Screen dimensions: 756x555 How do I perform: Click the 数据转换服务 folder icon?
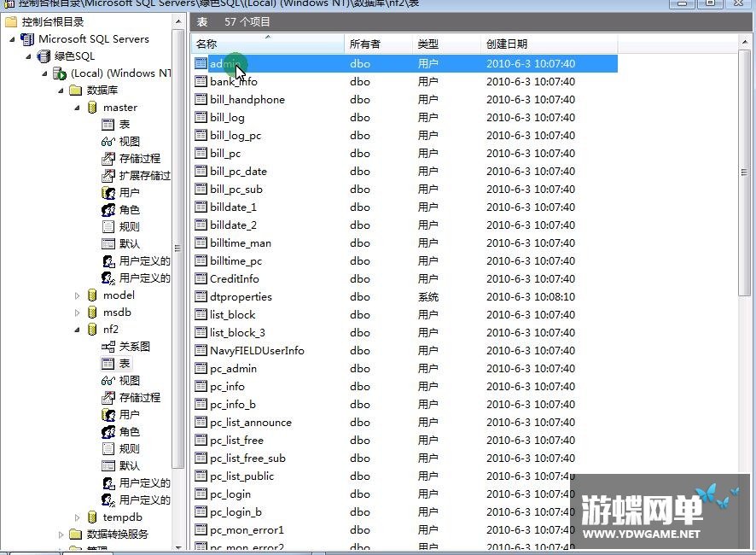click(75, 535)
